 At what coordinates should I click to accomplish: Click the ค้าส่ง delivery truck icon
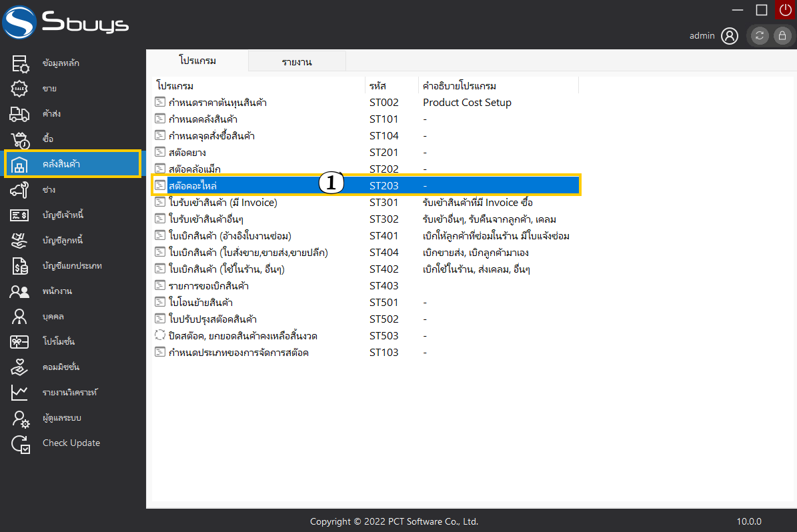point(20,114)
